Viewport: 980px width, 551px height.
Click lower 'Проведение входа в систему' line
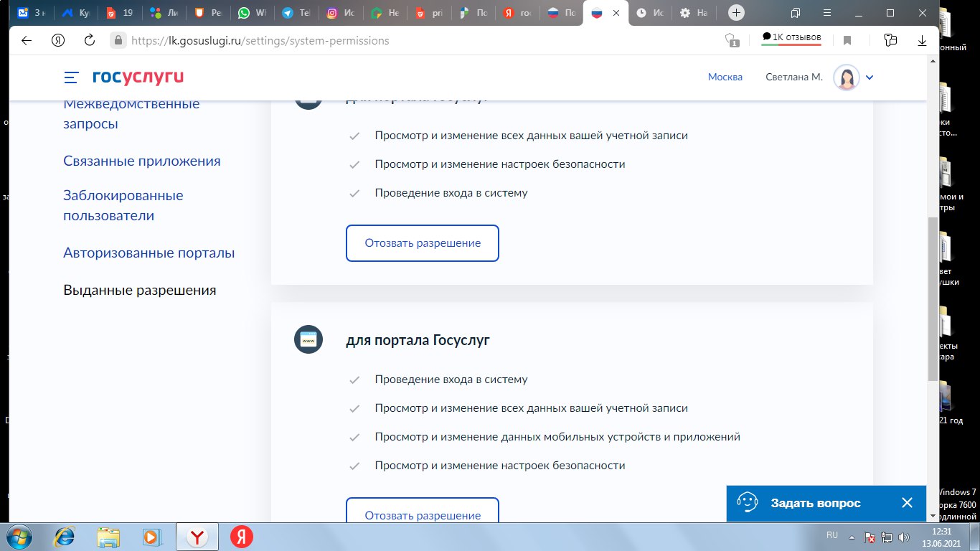(451, 379)
